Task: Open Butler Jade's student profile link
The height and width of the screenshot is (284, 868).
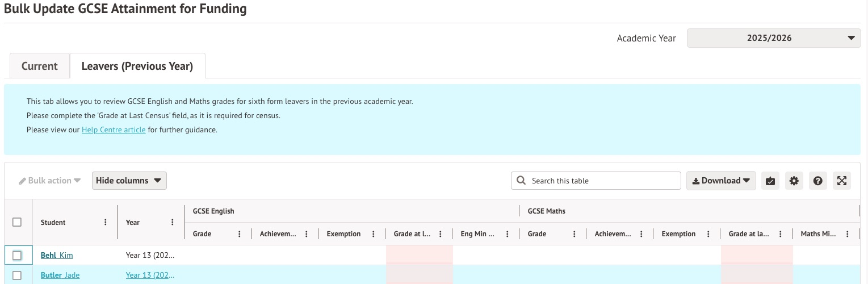Action: tap(60, 275)
